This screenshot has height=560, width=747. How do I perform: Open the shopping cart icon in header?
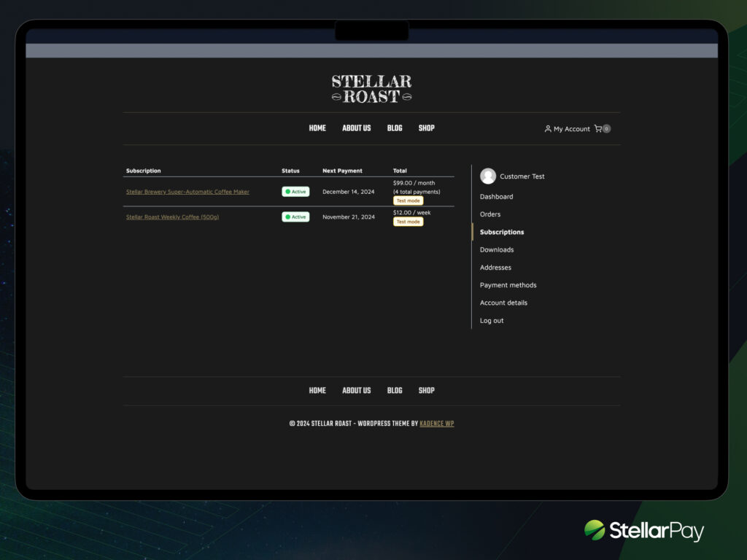[597, 128]
